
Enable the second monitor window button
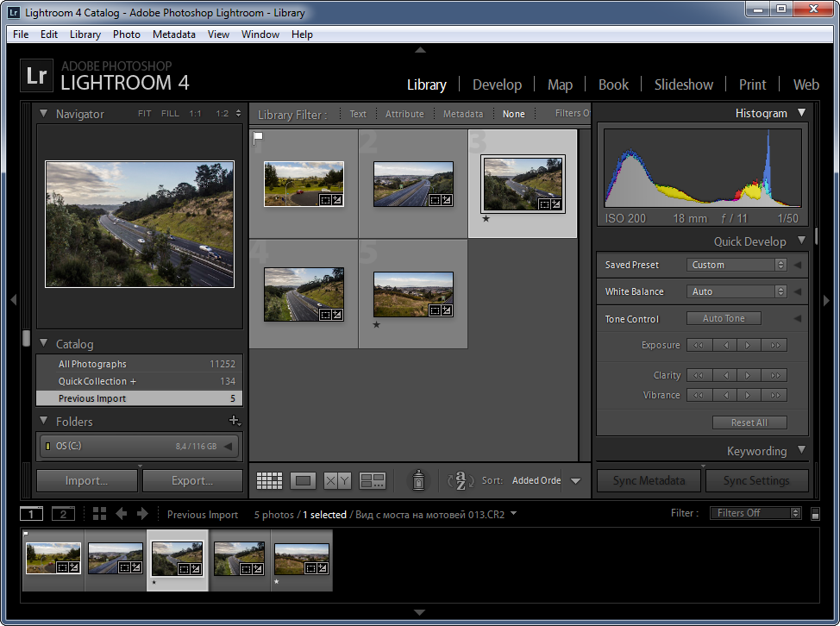click(x=63, y=514)
